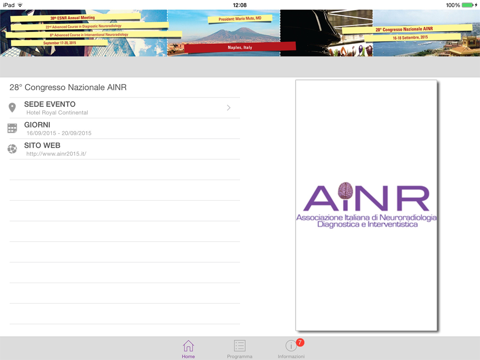
Task: Tap the 12:08 clock in status bar
Action: pos(240,5)
